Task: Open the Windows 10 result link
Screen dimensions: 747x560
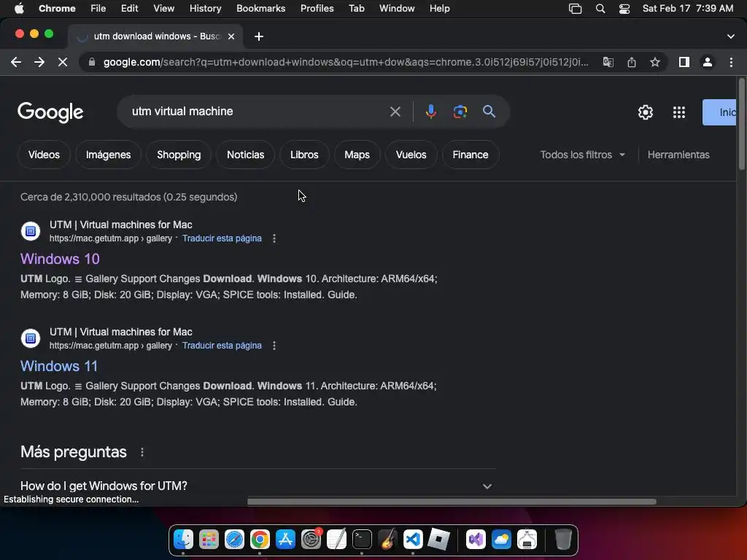Action: click(60, 259)
